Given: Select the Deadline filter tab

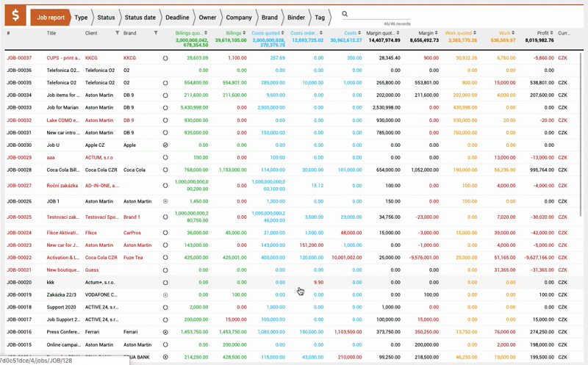Looking at the screenshot, I should point(177,17).
